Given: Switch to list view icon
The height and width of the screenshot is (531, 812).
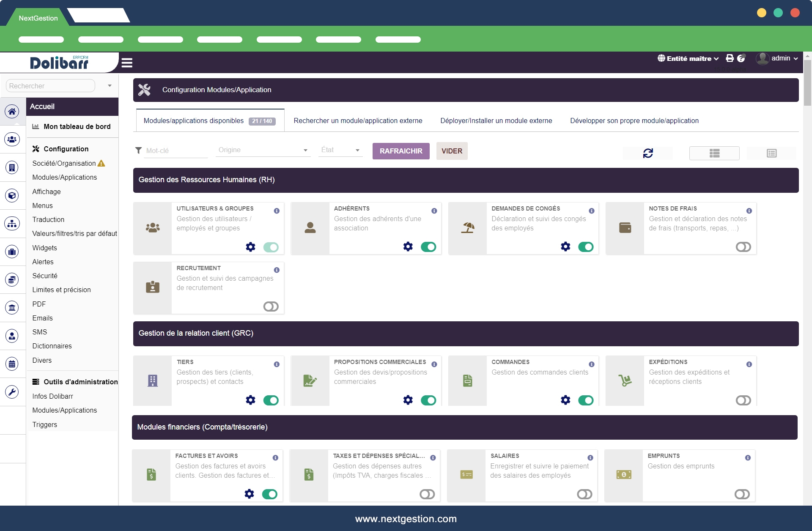Looking at the screenshot, I should tap(771, 153).
